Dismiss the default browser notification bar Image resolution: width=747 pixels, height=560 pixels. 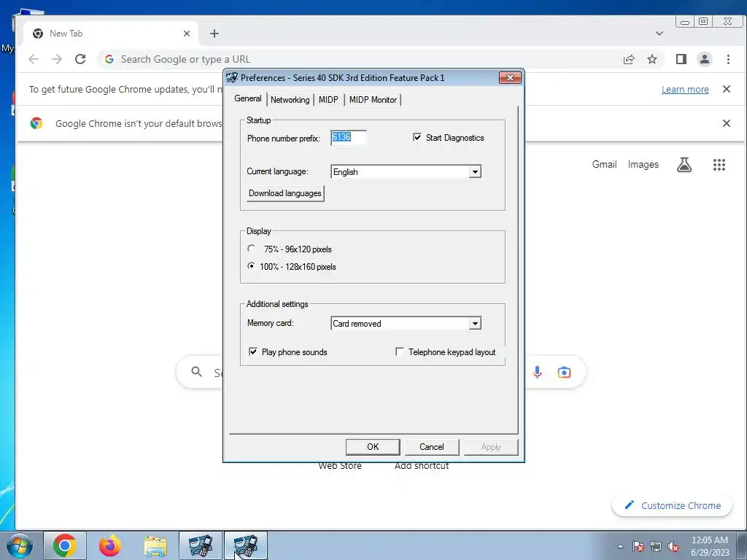pos(727,123)
